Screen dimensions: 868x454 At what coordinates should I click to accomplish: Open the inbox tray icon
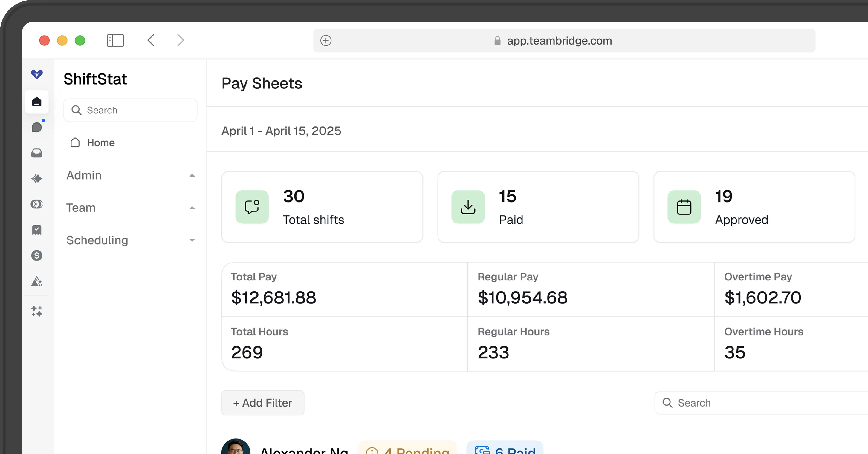pos(37,153)
